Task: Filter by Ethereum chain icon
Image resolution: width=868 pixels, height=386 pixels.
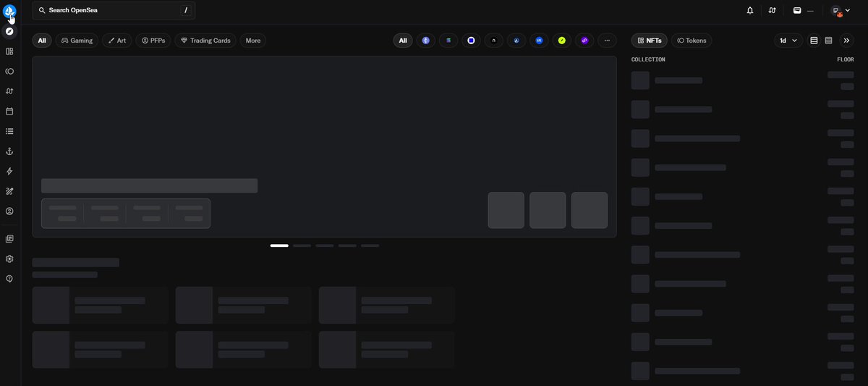Action: coord(426,41)
